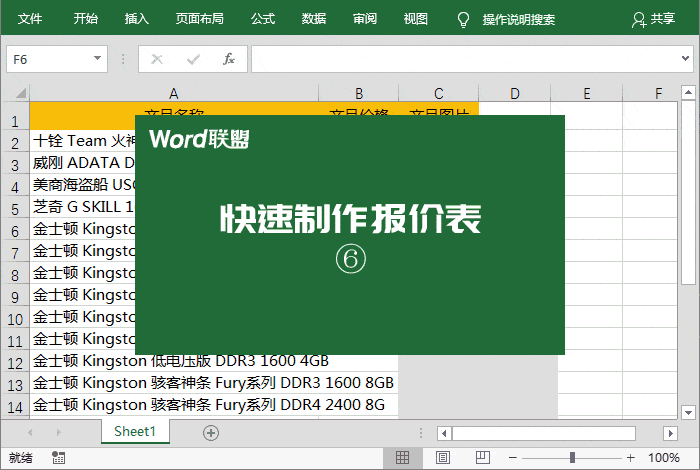The image size is (700, 470).
Task: Add a new sheet with plus icon
Action: point(211,433)
